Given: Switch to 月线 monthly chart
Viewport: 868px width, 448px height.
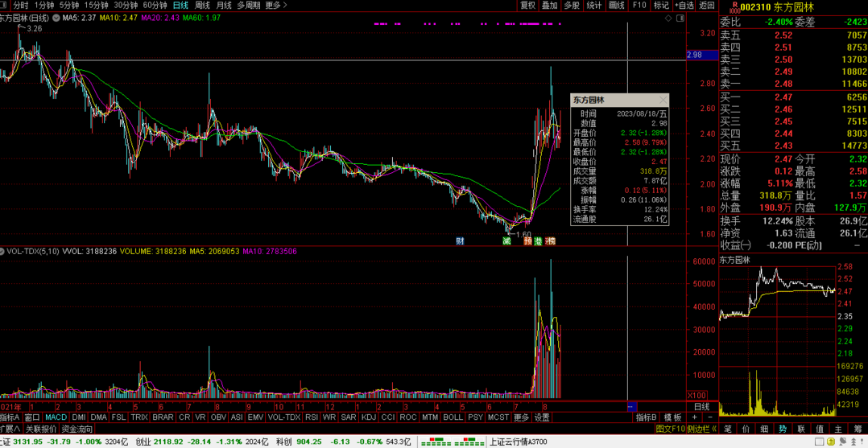Looking at the screenshot, I should pyautogui.click(x=224, y=6).
